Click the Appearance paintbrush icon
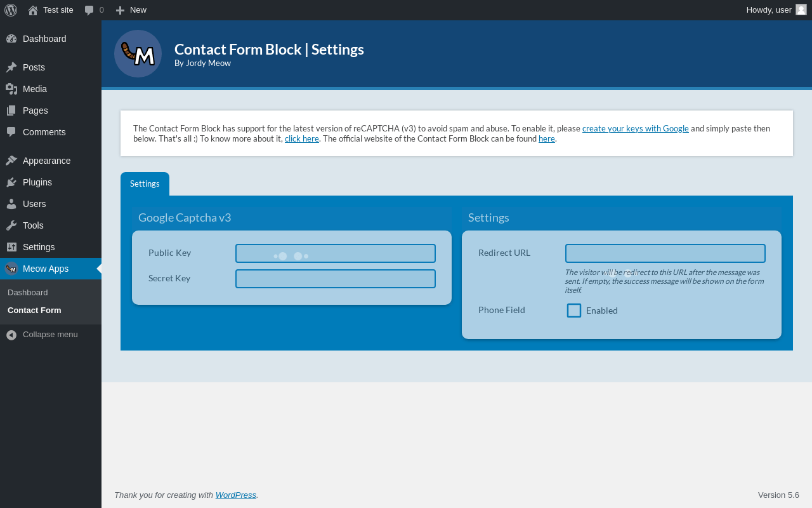The height and width of the screenshot is (508, 812). [11, 161]
